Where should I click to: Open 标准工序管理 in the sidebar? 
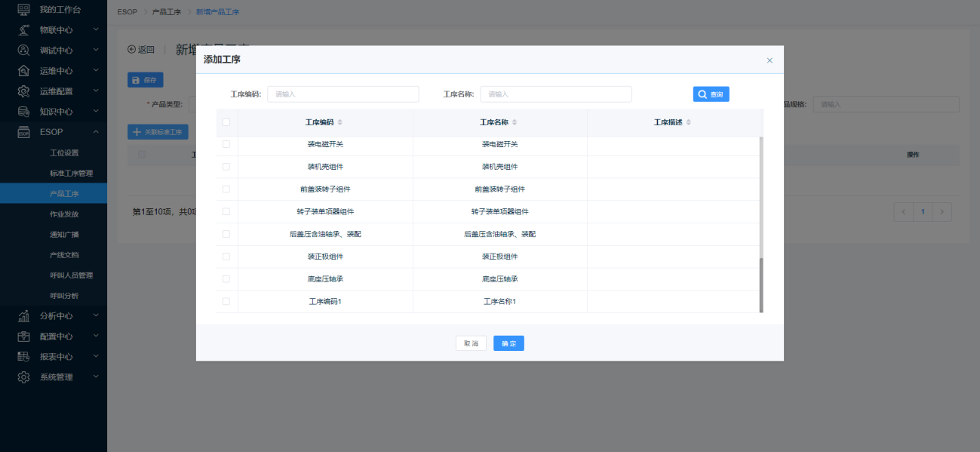(72, 174)
